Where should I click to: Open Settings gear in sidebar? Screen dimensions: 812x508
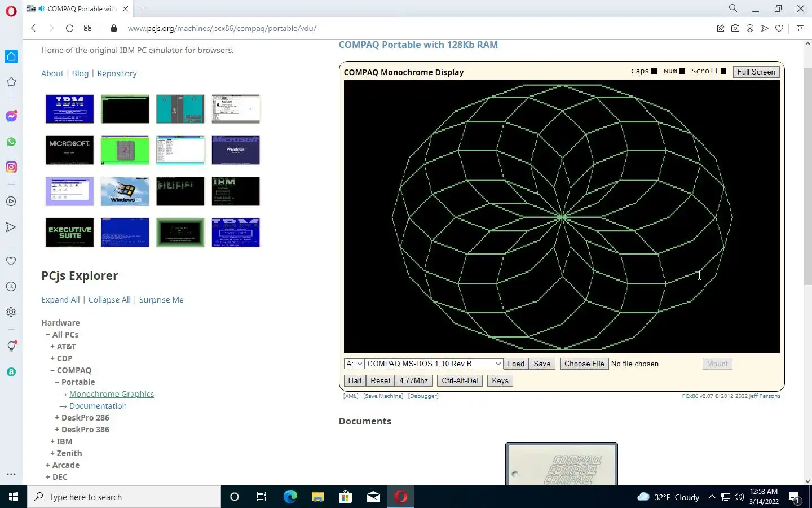point(11,312)
